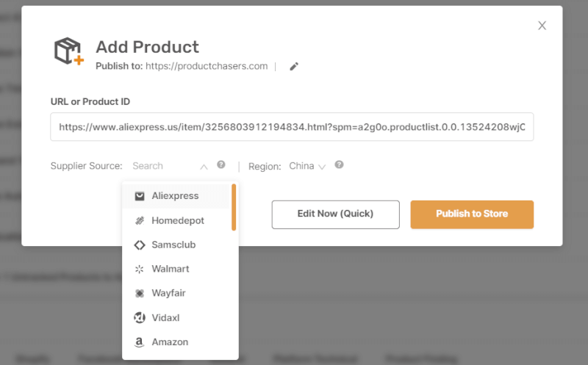Choose Wayfair as supplier source
Image resolution: width=588 pixels, height=365 pixels.
(x=176, y=294)
